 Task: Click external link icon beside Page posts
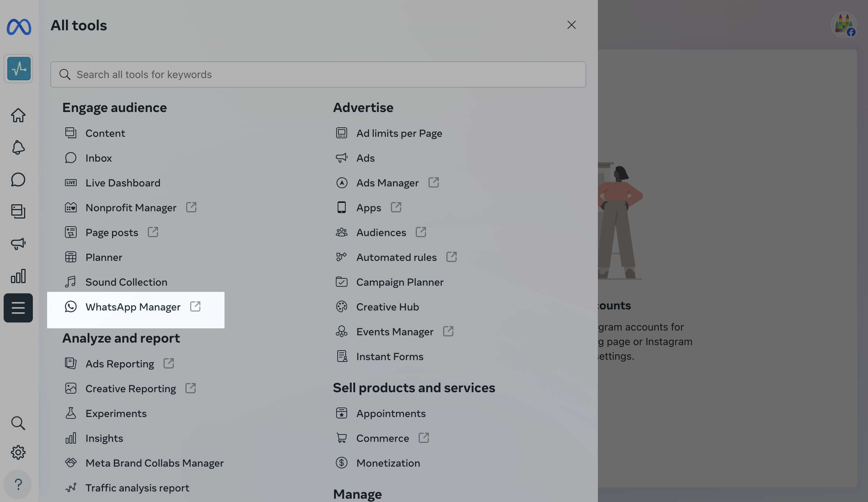153,232
